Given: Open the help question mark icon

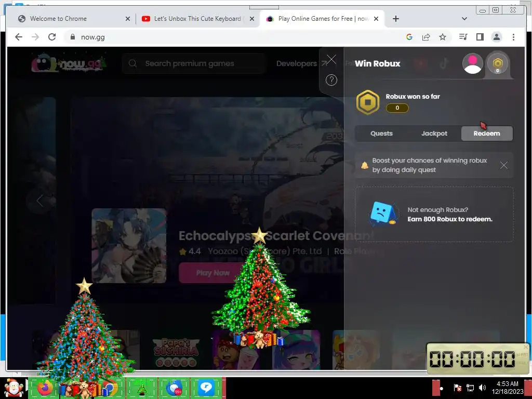Looking at the screenshot, I should pyautogui.click(x=331, y=80).
